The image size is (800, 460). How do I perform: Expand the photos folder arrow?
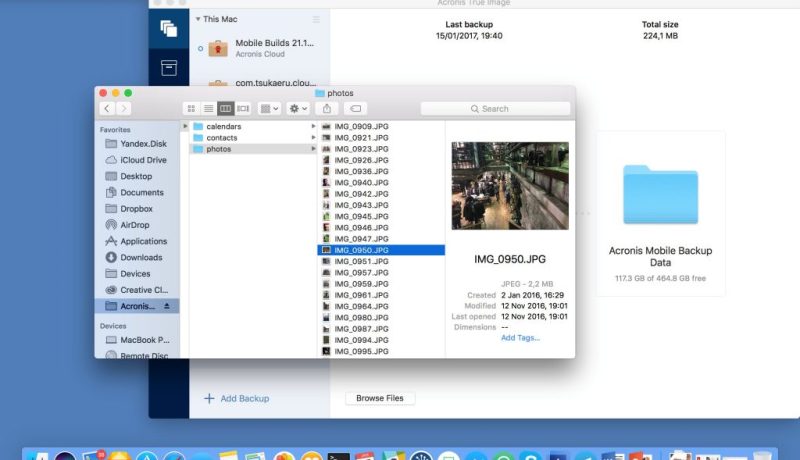(313, 149)
